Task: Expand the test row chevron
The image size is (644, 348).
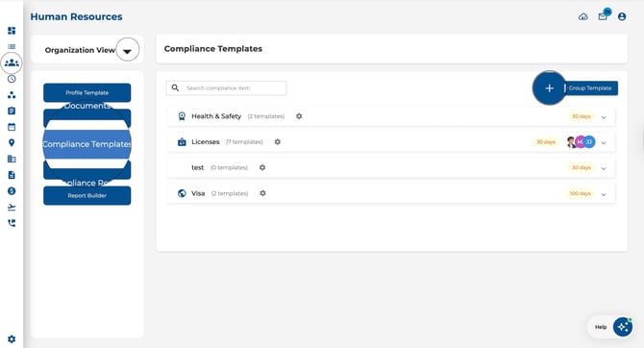Action: point(604,168)
